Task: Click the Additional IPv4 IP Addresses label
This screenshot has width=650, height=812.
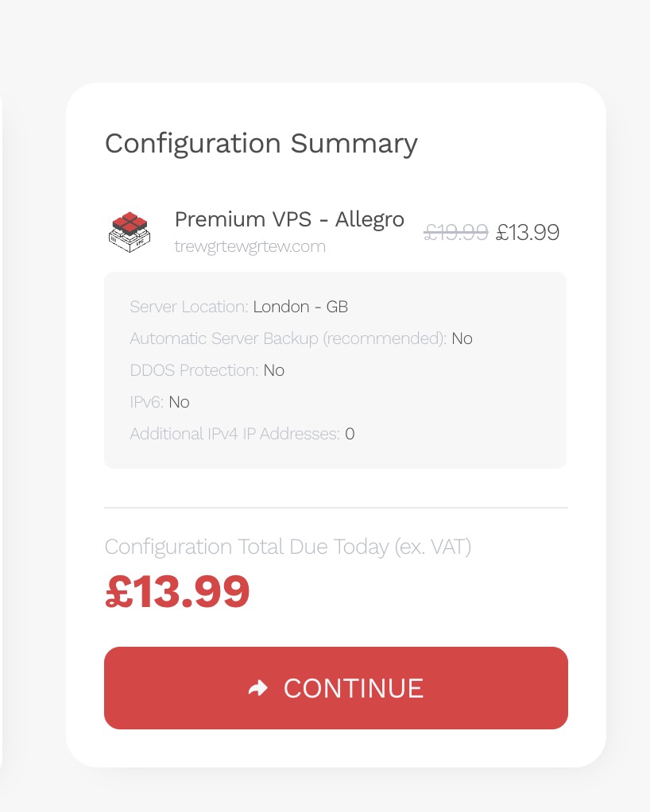Action: (235, 434)
